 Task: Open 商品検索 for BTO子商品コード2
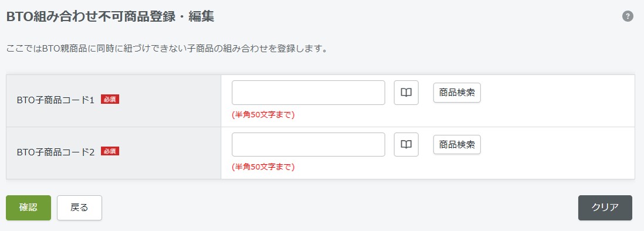(457, 144)
